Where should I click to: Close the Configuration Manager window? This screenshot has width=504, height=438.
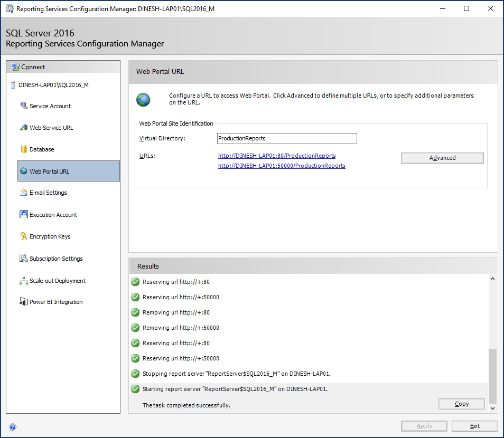490,8
